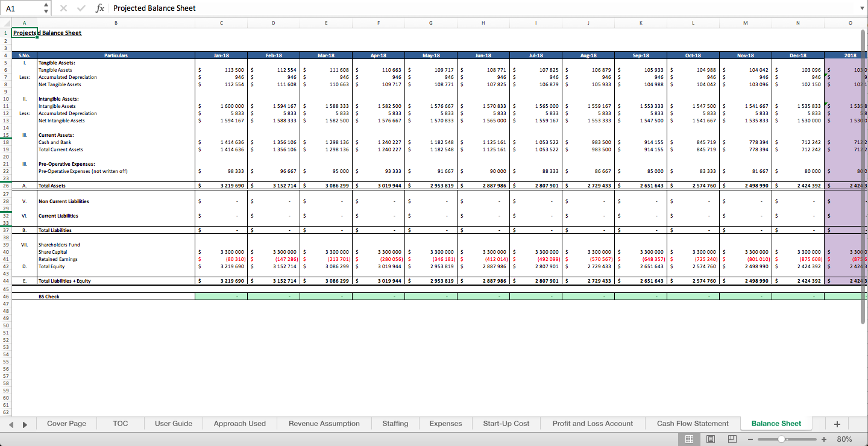
Task: Click the fx insert function icon
Action: tap(100, 8)
